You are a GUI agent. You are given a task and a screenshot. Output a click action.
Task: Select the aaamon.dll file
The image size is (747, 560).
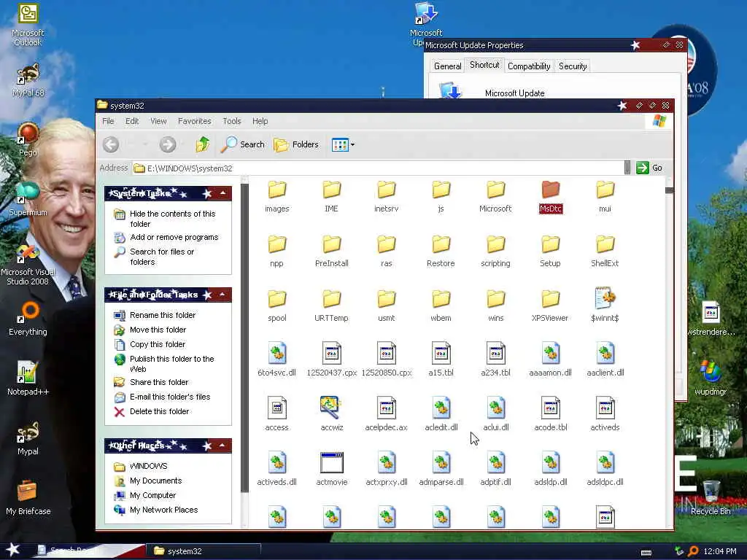point(550,360)
